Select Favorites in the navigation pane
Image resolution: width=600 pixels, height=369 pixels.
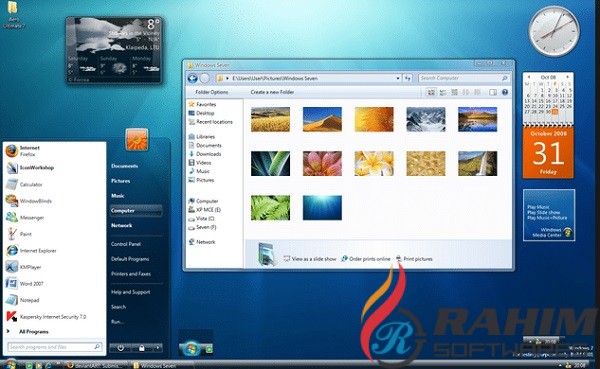click(202, 104)
